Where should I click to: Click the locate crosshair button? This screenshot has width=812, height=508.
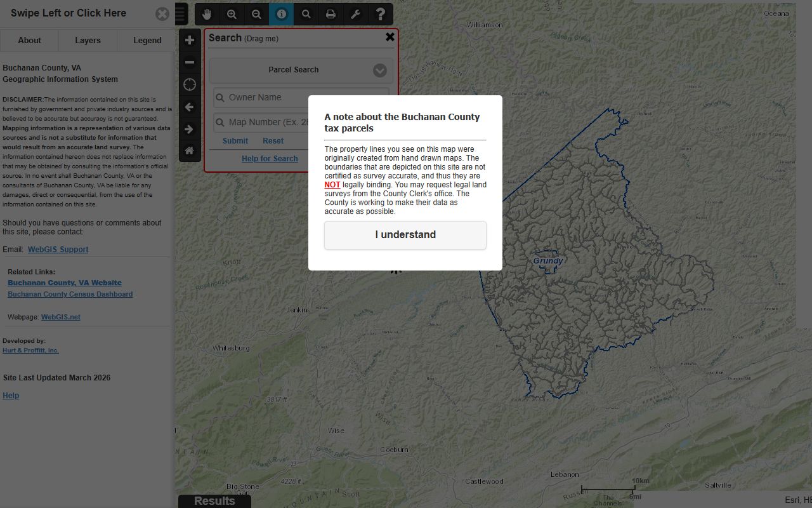click(x=190, y=84)
